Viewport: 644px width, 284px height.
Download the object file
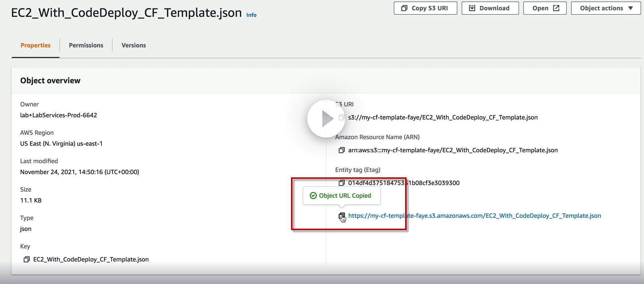(x=490, y=8)
